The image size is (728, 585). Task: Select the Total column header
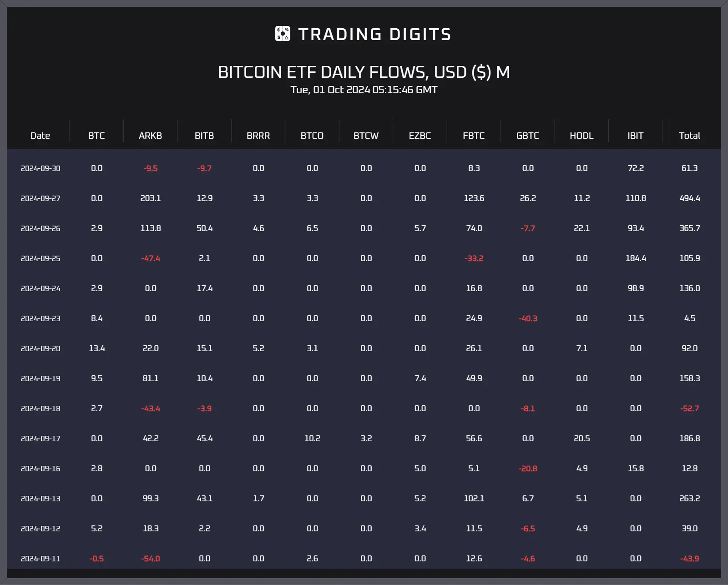tap(690, 136)
